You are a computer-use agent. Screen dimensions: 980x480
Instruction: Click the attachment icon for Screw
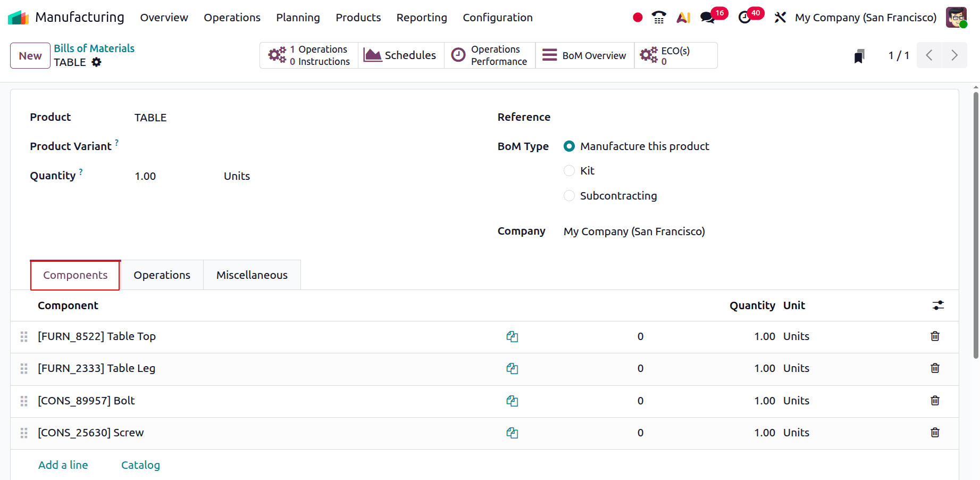tap(512, 433)
